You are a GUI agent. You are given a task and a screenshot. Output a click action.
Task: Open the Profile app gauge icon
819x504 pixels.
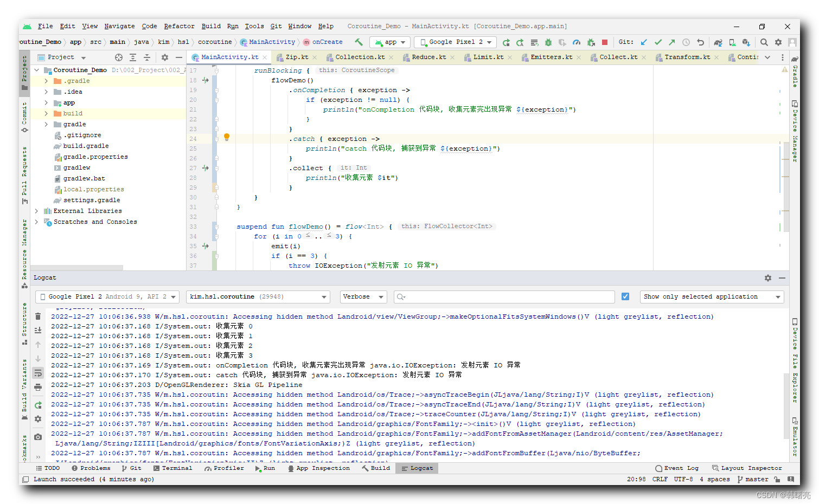[x=577, y=42]
